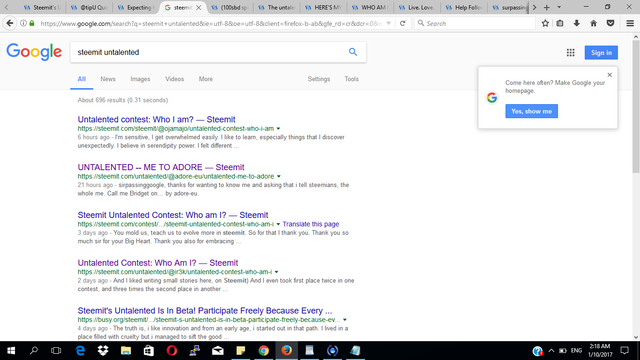Click the page vertical scrollbar
640x360 pixels.
tap(636, 107)
